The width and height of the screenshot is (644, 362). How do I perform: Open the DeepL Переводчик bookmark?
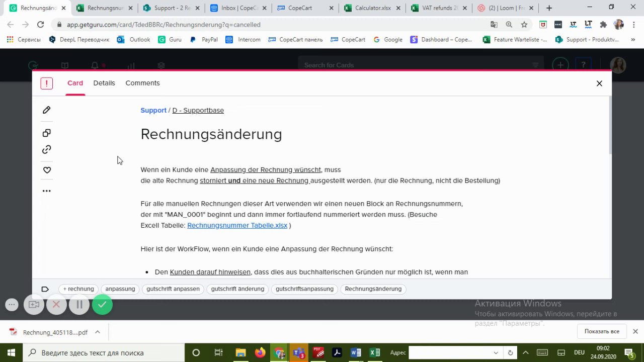tap(79, 39)
